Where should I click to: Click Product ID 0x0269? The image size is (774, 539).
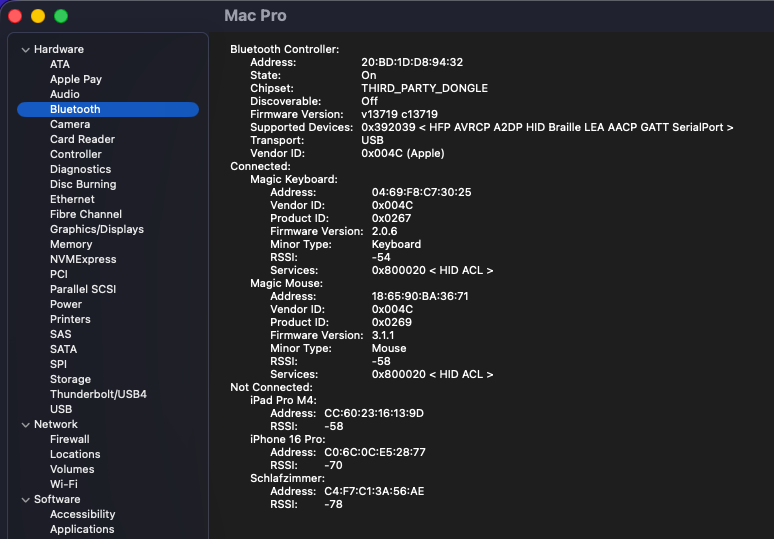pos(392,322)
